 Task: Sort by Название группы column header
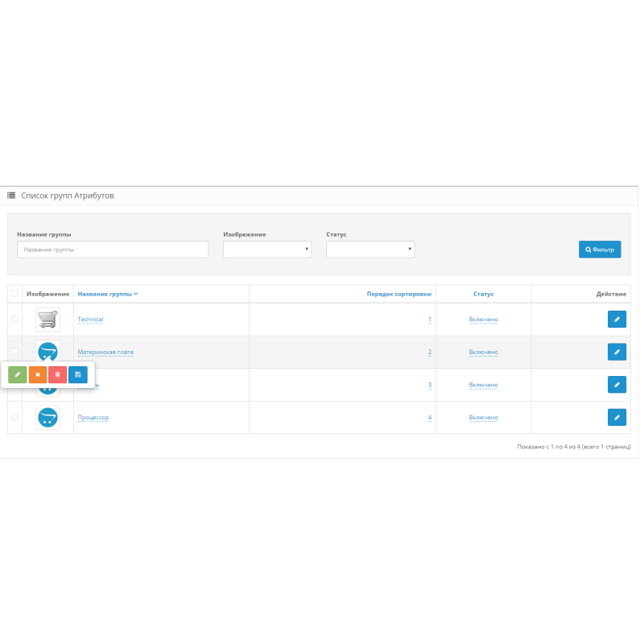tap(107, 294)
